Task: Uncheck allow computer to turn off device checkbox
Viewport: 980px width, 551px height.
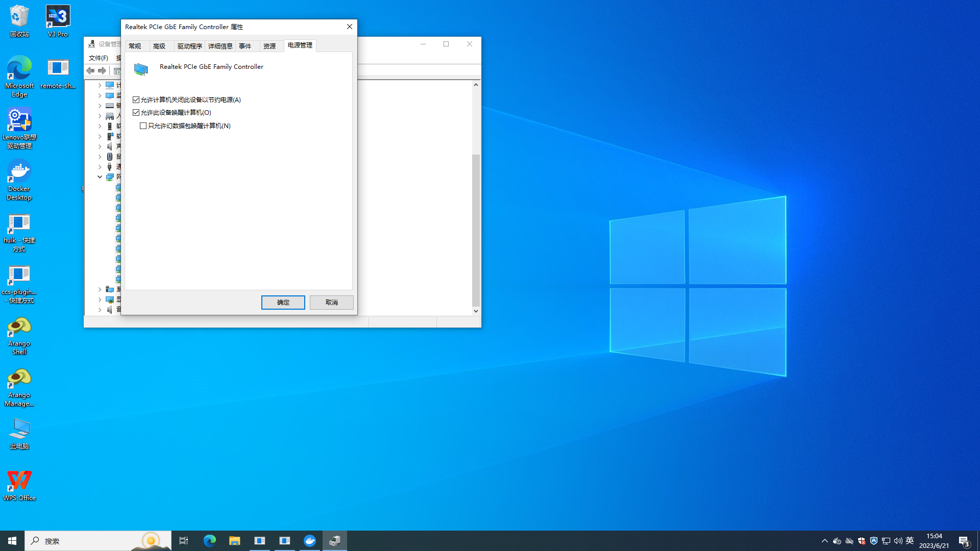Action: click(136, 99)
